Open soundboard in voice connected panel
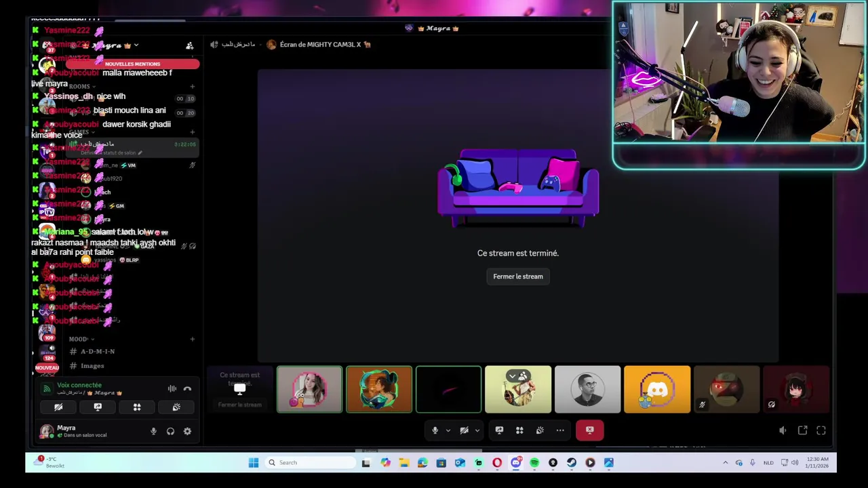 click(176, 407)
